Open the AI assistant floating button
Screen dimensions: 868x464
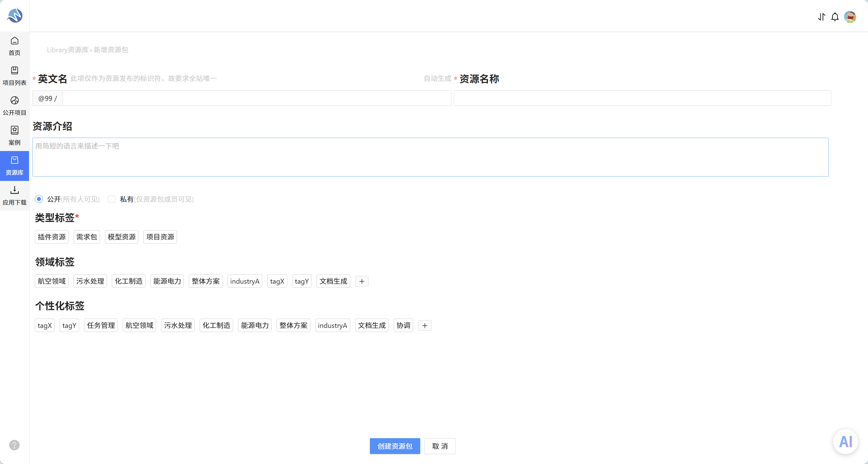point(846,442)
